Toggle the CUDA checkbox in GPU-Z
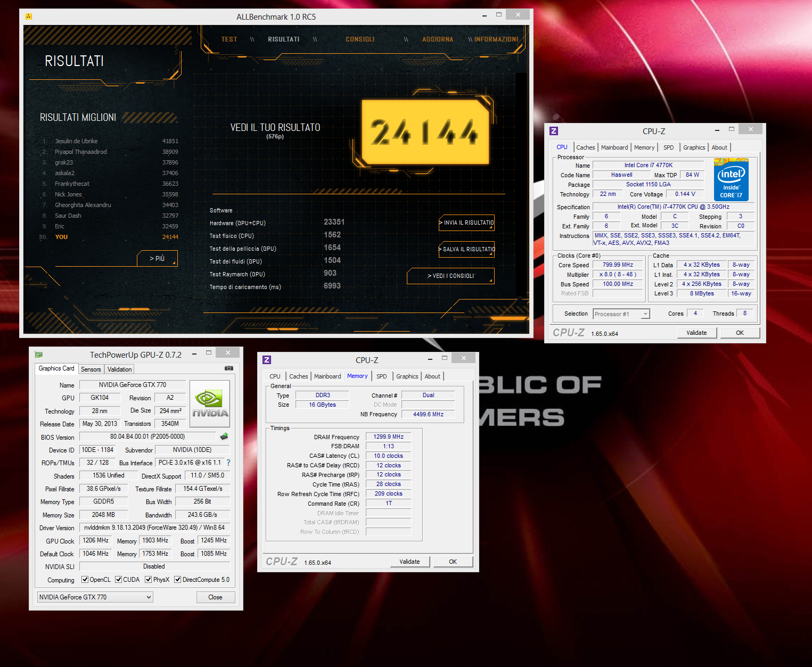This screenshot has width=812, height=667. 118,580
